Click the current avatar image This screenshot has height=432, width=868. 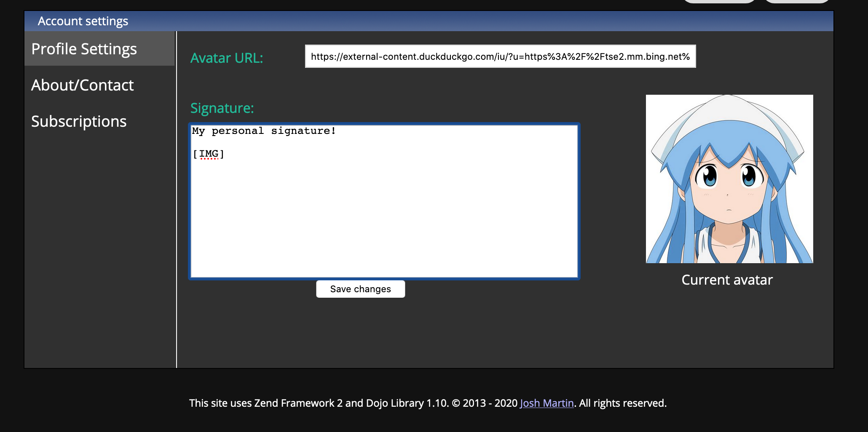(x=729, y=179)
